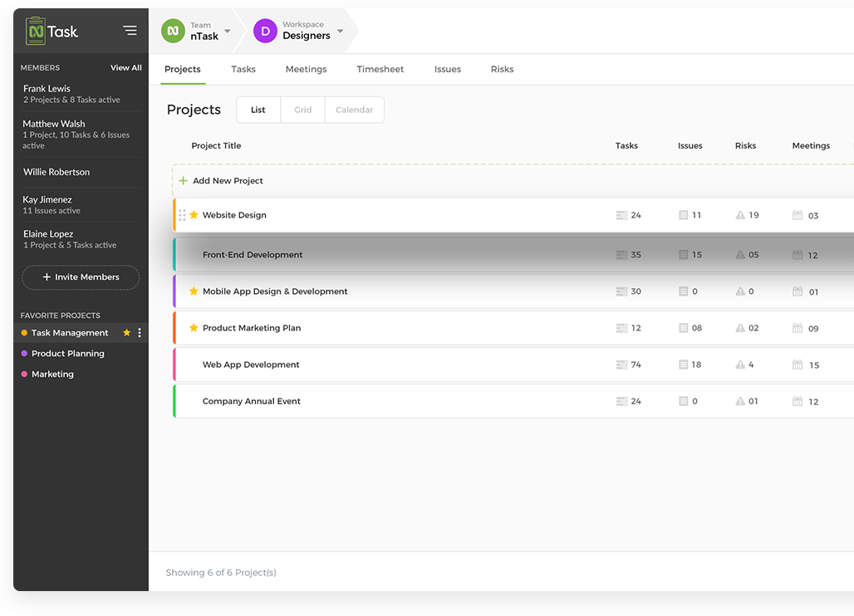Click the issues icon for Website Design
The height and width of the screenshot is (616, 854).
[683, 216]
